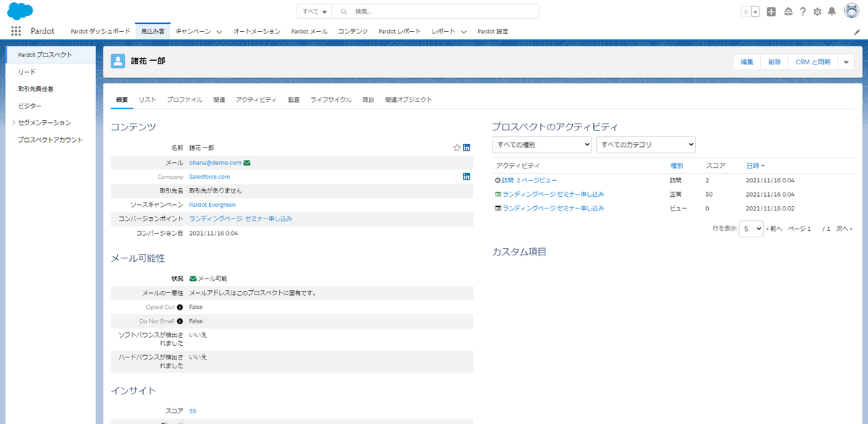
Task: Click the info icon next to Opted Out
Action: [179, 308]
